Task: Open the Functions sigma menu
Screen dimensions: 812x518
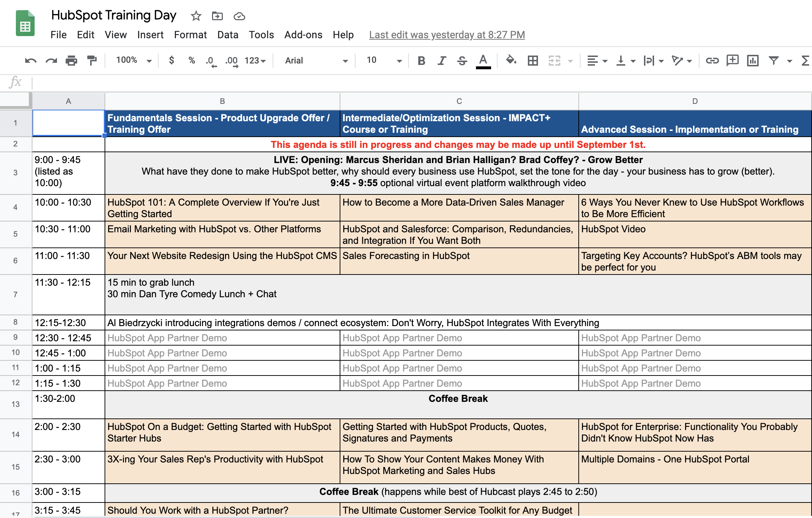Action: tap(805, 61)
